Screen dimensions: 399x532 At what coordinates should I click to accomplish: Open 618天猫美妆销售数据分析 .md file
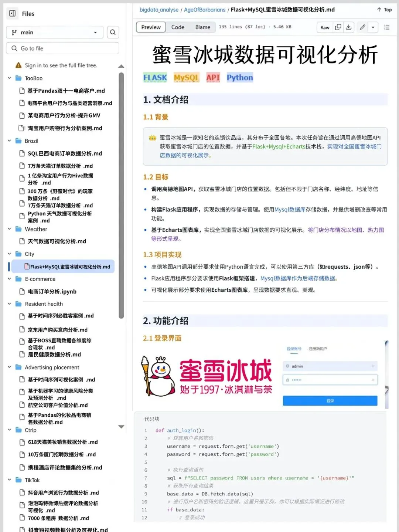[x=63, y=442]
